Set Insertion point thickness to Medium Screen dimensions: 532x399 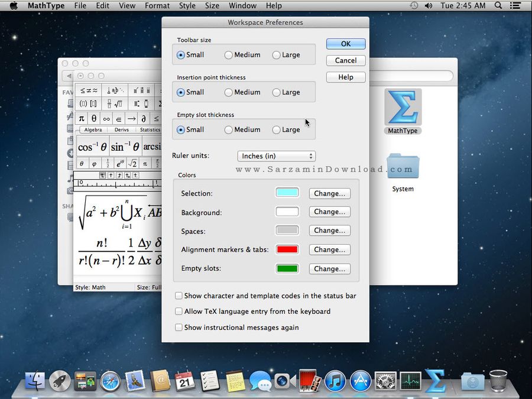tap(242, 92)
